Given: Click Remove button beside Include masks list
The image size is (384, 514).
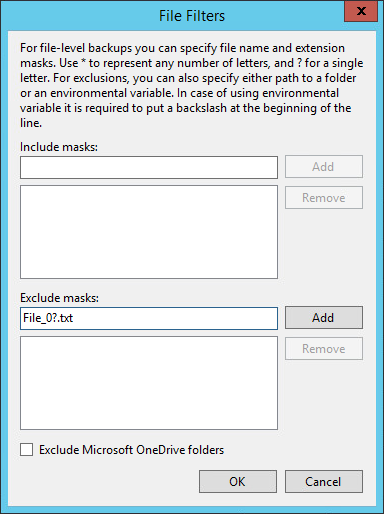Looking at the screenshot, I should point(324,198).
